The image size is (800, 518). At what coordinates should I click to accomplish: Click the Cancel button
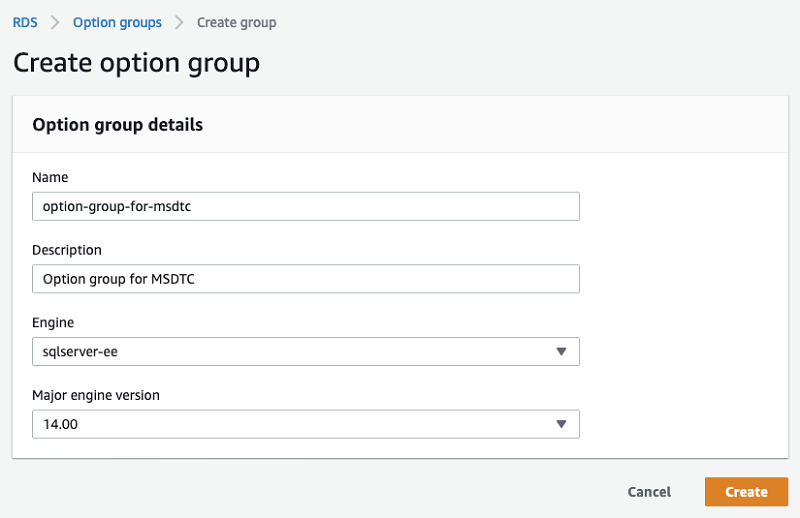tap(649, 492)
